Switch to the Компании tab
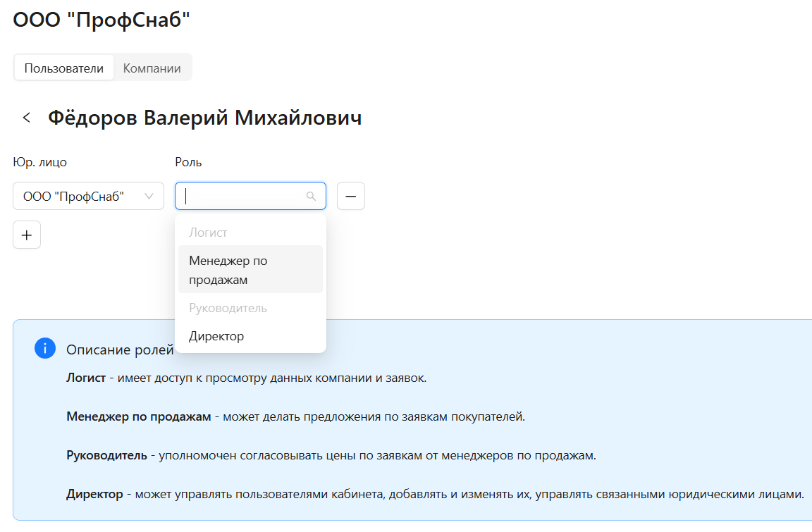812x532 pixels. [x=152, y=67]
